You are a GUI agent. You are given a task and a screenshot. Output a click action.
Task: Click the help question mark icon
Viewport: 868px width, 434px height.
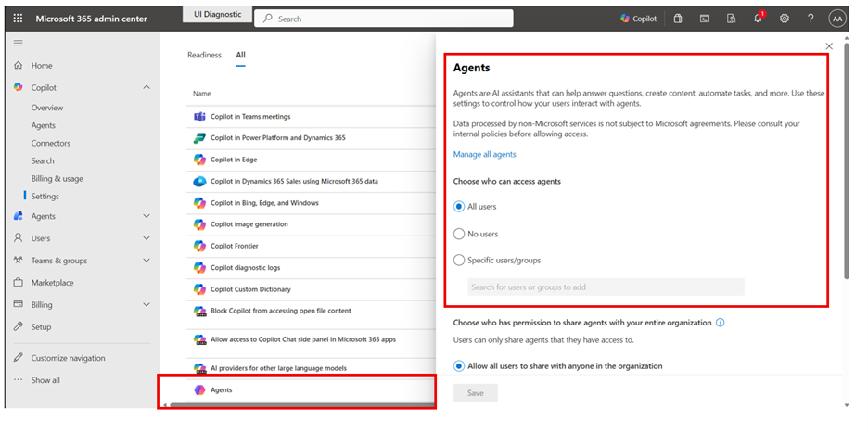[811, 19]
